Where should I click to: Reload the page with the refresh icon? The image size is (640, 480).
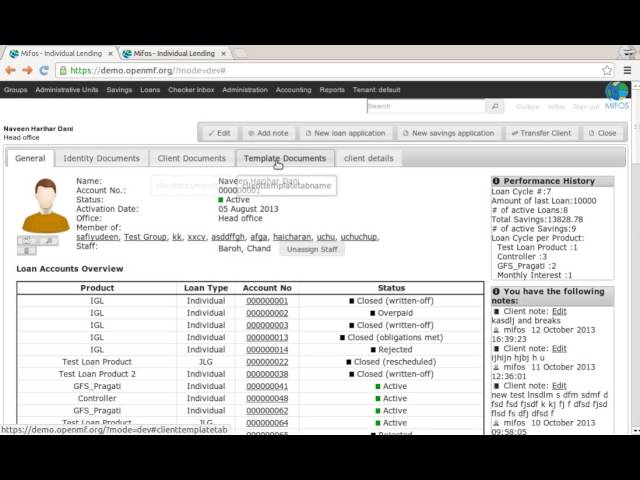tap(44, 70)
